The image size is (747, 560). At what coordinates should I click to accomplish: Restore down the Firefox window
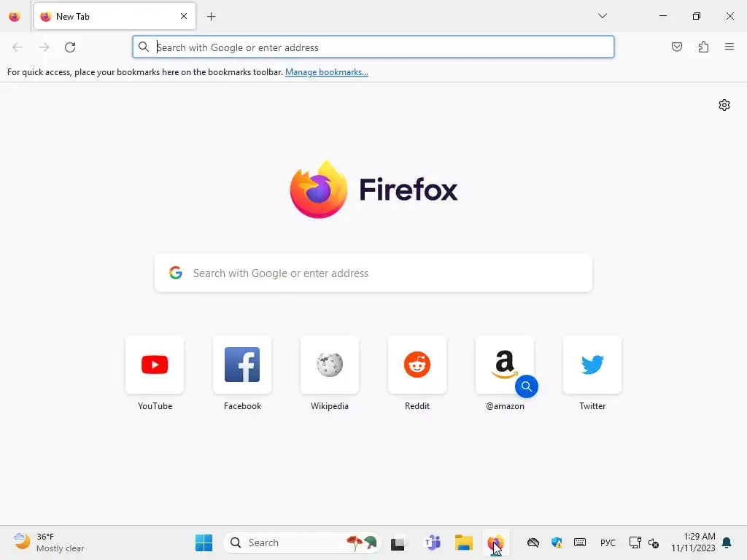[x=697, y=16]
